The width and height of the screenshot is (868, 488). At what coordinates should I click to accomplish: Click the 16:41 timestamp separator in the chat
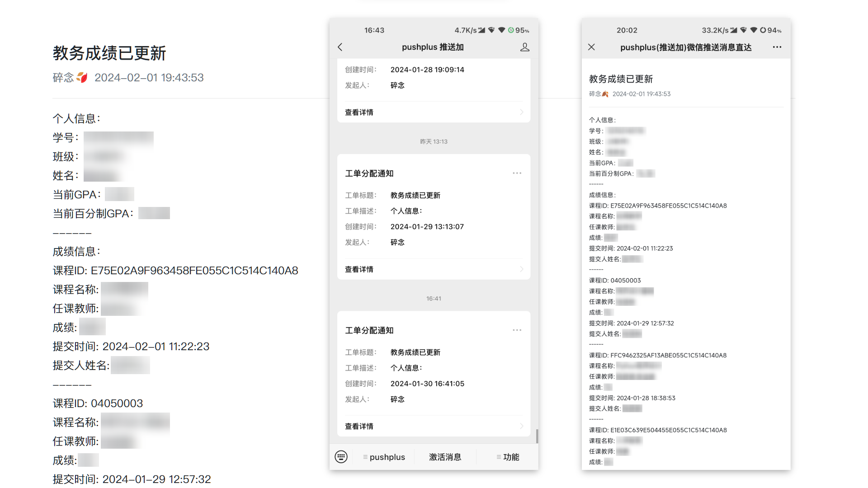pos(434,299)
